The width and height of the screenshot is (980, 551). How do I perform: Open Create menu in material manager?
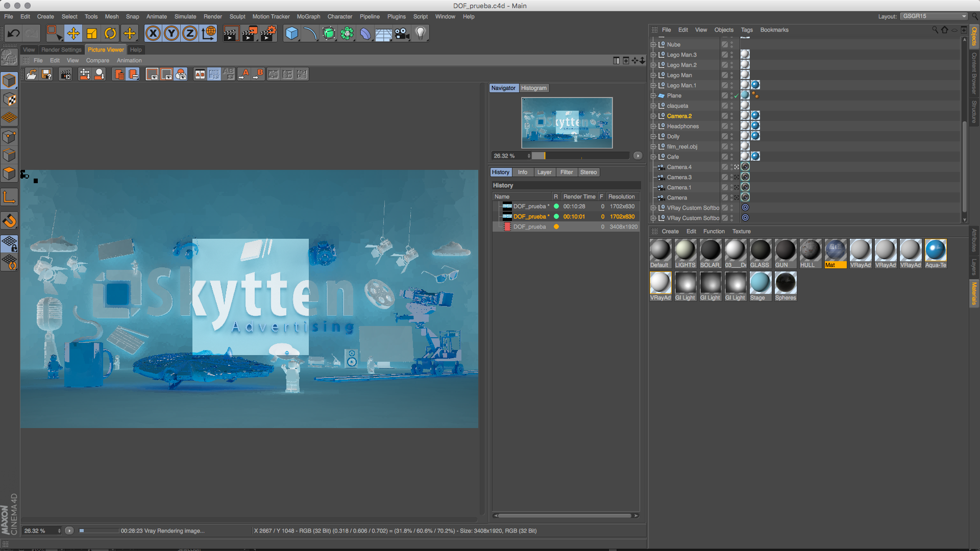670,231
